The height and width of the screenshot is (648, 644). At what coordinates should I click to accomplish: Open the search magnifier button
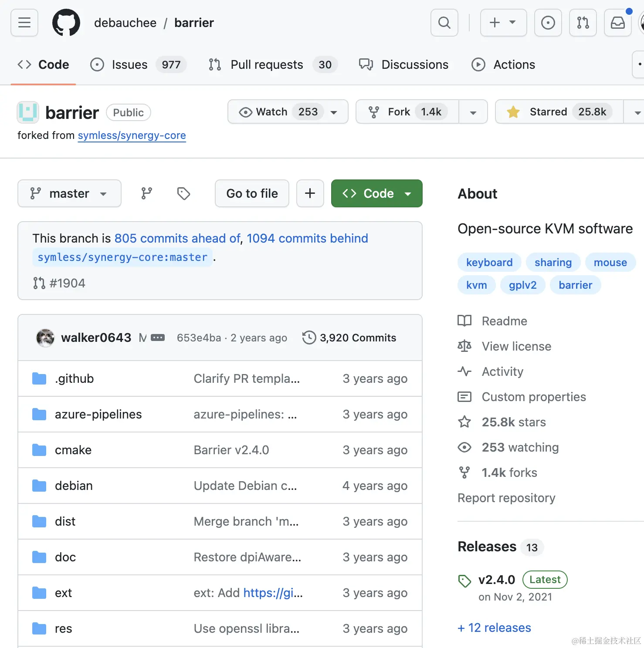point(444,23)
